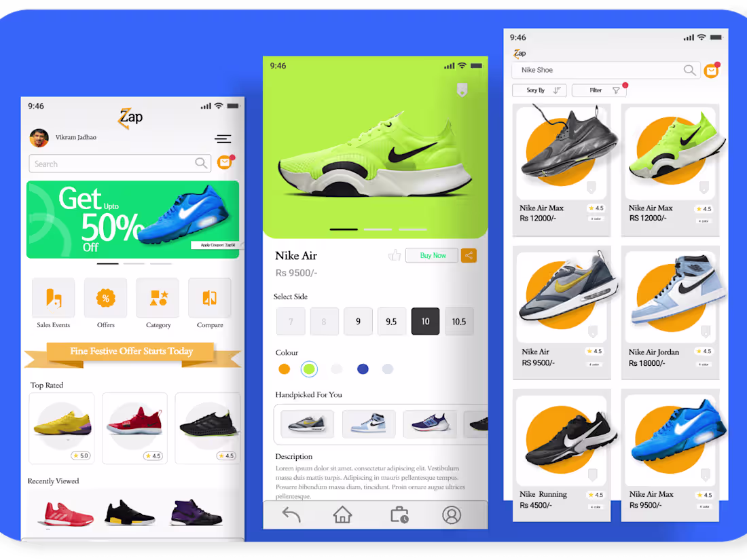
Task: Bookmark the Nike Air Rs 9500 card
Action: point(593,331)
